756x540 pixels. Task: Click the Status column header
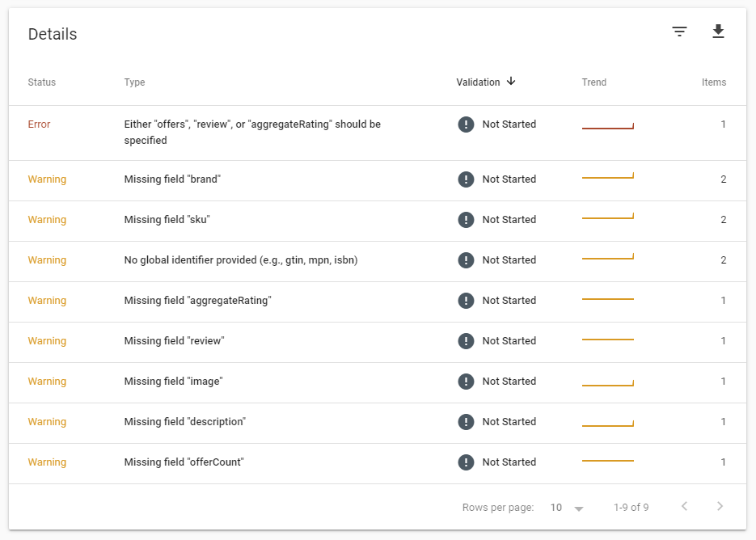(42, 82)
